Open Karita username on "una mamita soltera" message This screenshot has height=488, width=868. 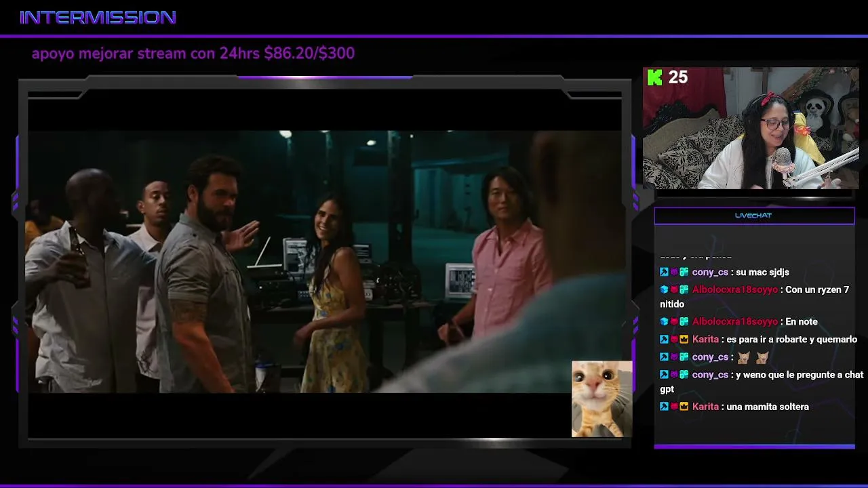click(705, 407)
